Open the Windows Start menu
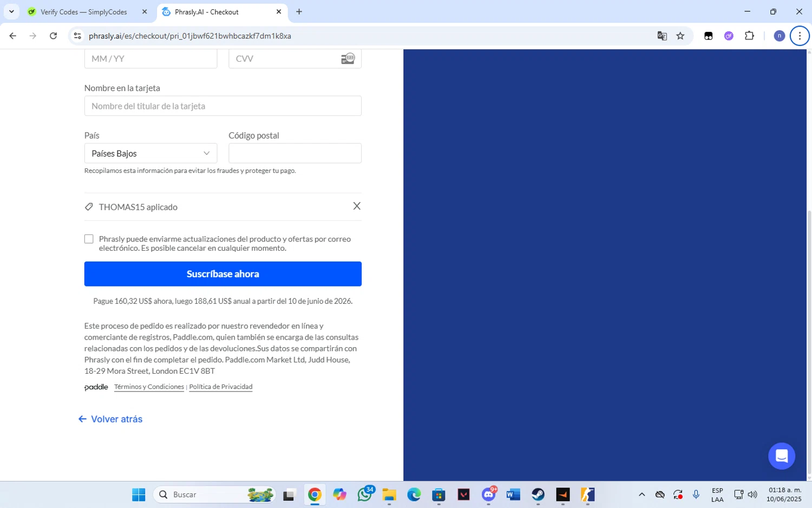The width and height of the screenshot is (812, 508). (x=139, y=494)
